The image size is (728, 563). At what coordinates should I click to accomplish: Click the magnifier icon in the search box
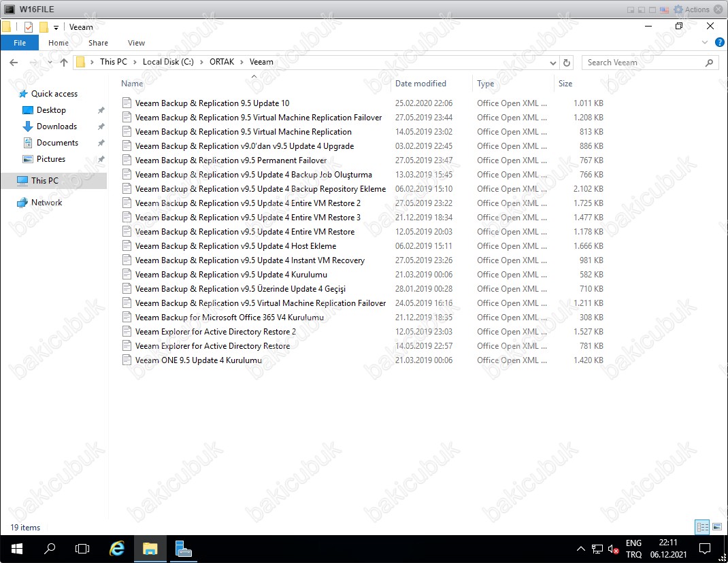point(709,63)
